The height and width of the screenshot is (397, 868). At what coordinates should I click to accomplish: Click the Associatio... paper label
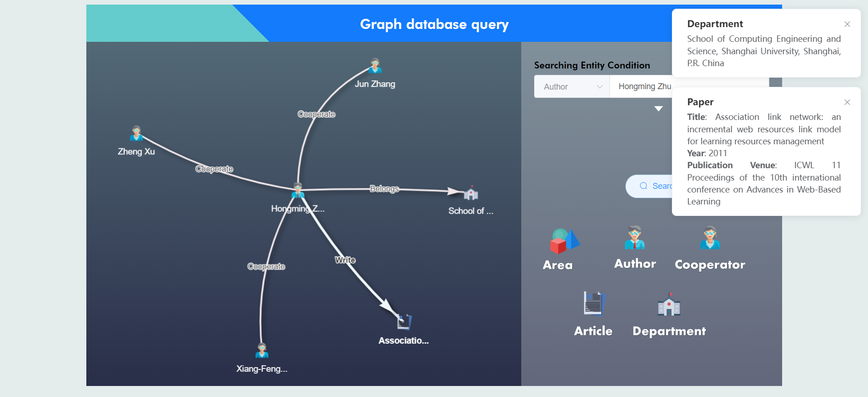click(404, 340)
